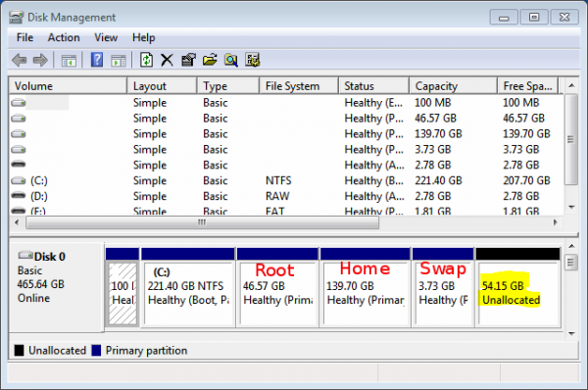Select the 139.70 GB Home partition block

pos(366,287)
